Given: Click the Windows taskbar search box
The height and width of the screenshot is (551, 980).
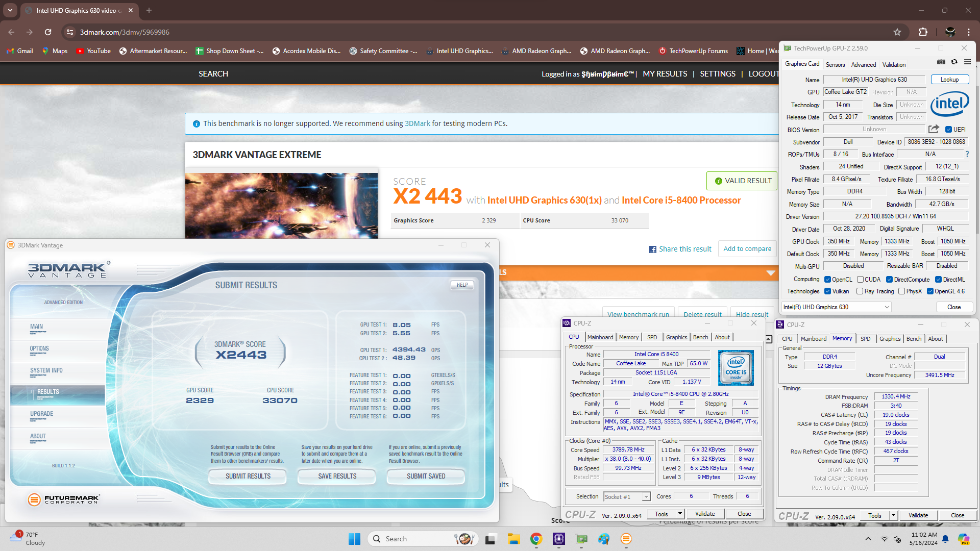Looking at the screenshot, I should pyautogui.click(x=423, y=539).
